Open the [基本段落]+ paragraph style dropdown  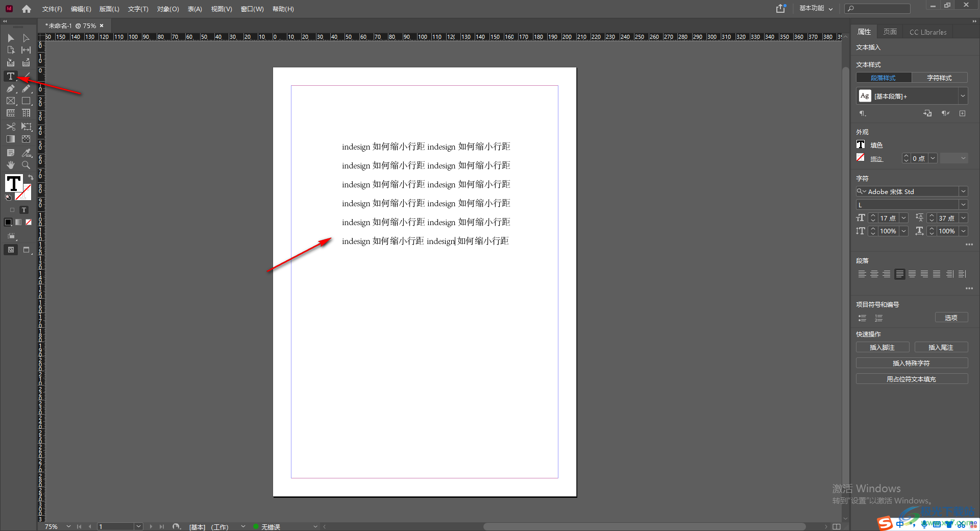click(963, 96)
